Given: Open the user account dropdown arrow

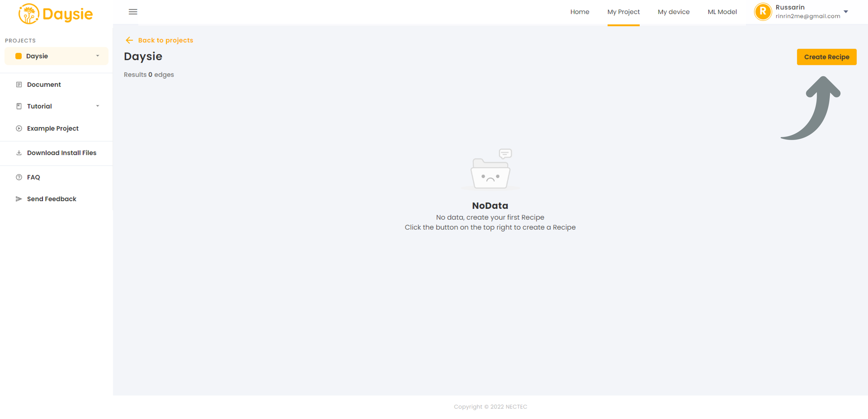Looking at the screenshot, I should click(846, 12).
